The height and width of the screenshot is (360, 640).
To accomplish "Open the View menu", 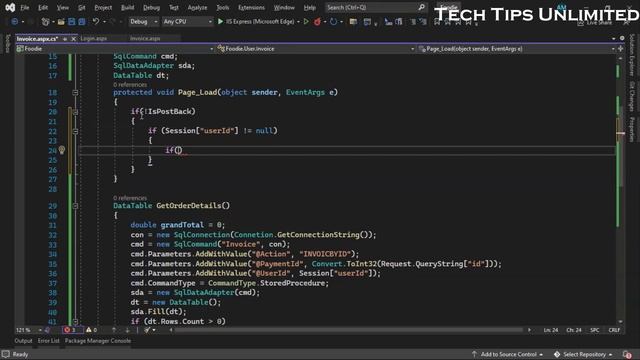I will tap(62, 7).
